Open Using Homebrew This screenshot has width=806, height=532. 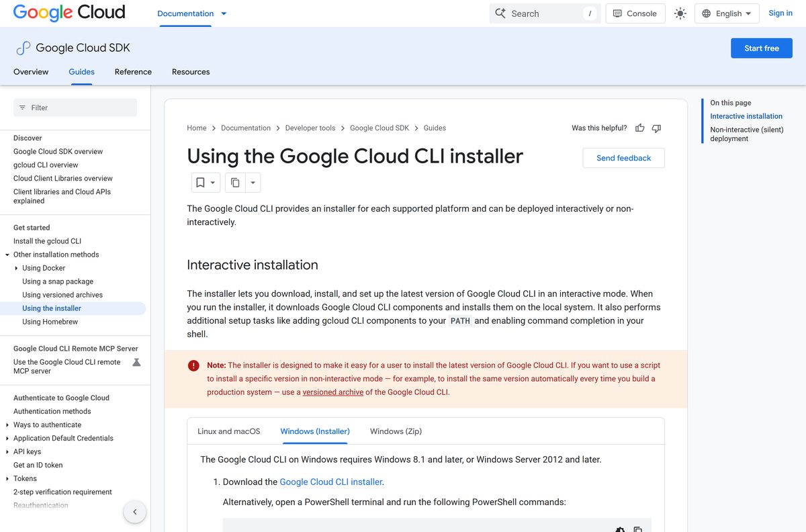tap(50, 322)
